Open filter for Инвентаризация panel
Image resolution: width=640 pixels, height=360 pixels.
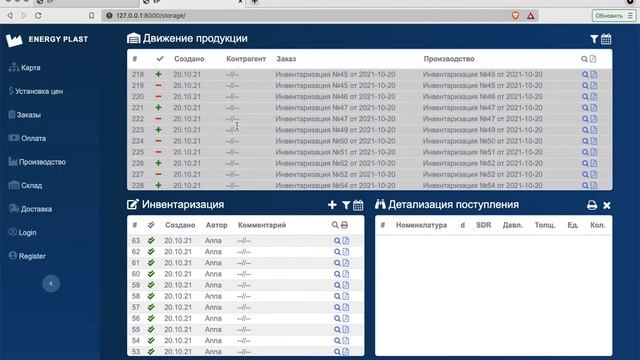346,205
